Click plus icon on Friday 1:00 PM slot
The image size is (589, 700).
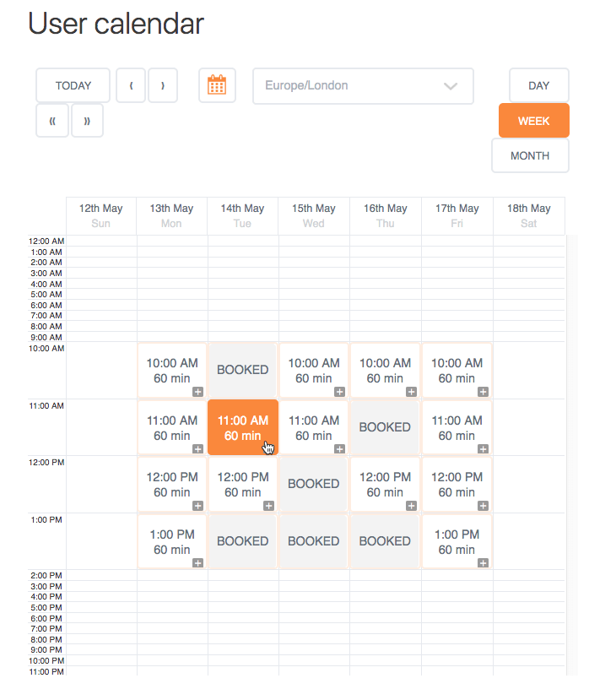click(483, 562)
